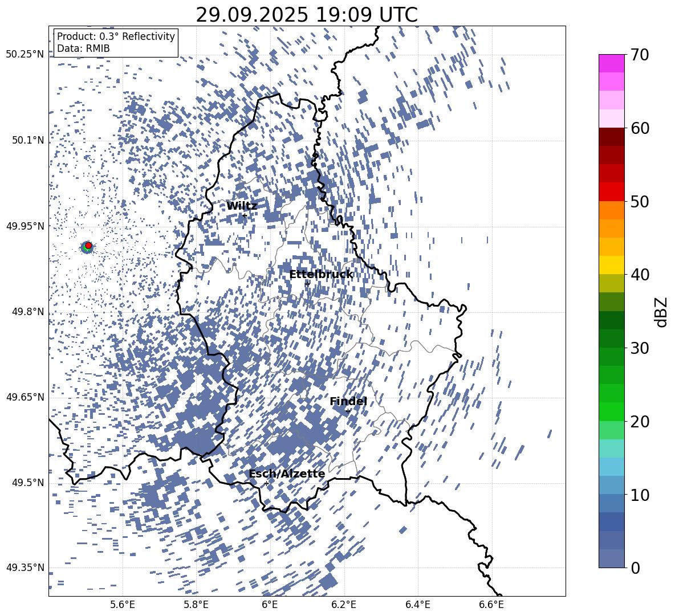
Task: Click the 20 value on colorbar
Action: [640, 422]
